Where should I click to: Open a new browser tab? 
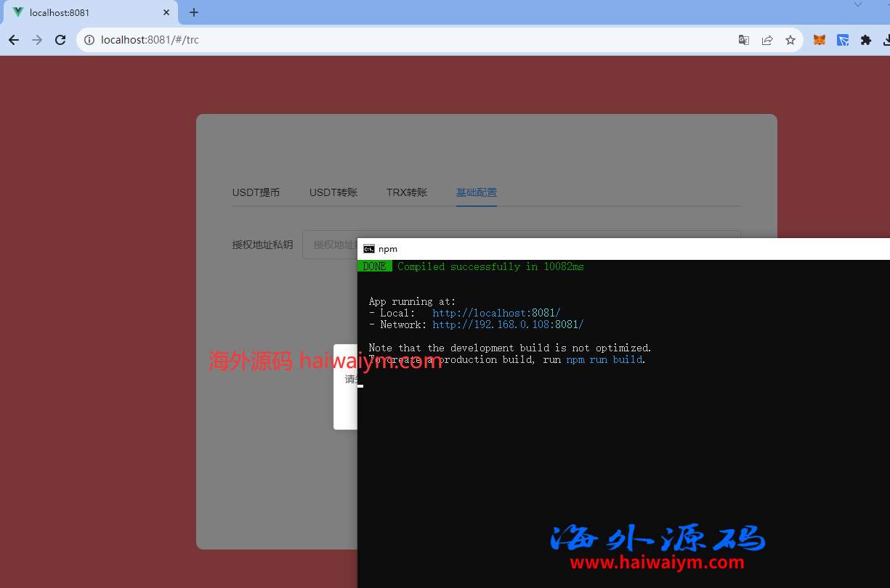coord(194,12)
